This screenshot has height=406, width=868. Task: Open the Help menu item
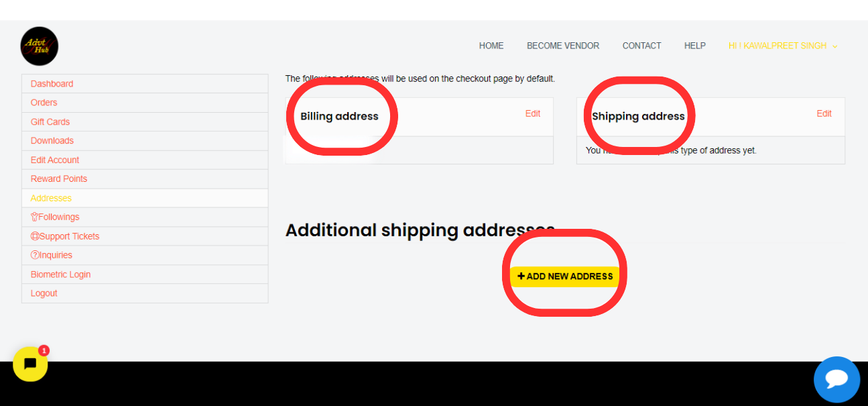tap(694, 46)
